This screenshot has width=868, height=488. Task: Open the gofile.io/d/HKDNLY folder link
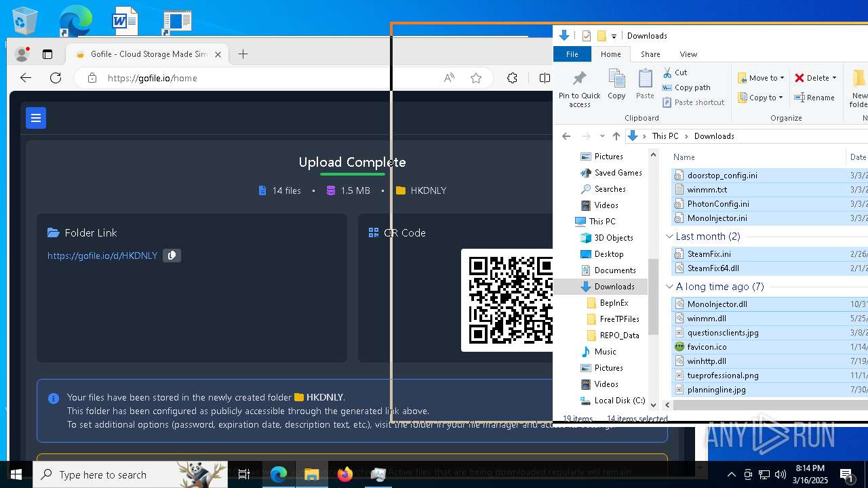(102, 256)
